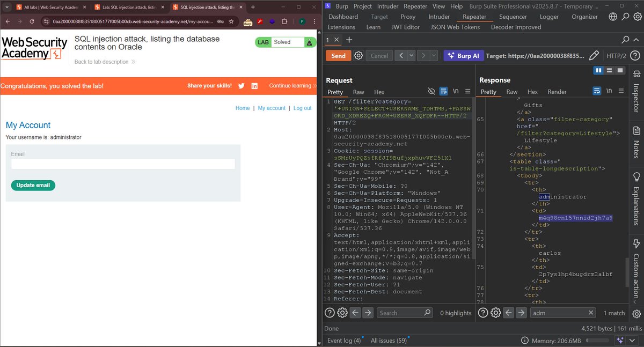Toggle request newline characters display

pyautogui.click(x=456, y=92)
